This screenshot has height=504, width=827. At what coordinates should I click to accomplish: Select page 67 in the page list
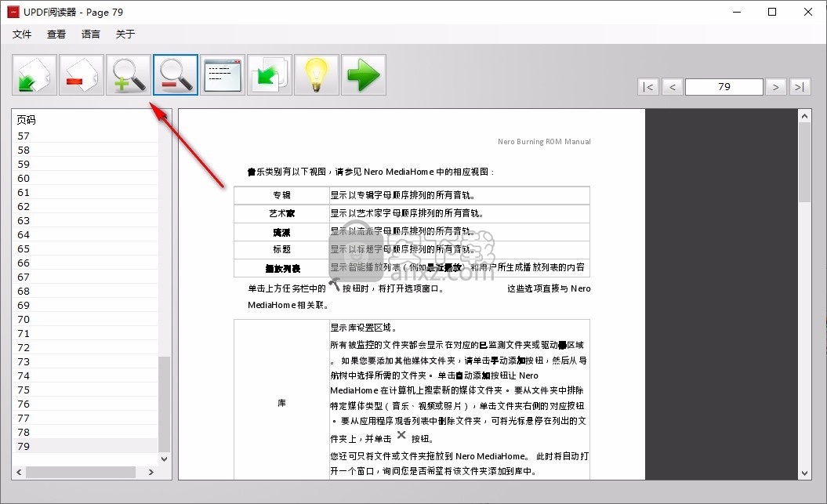coord(85,277)
